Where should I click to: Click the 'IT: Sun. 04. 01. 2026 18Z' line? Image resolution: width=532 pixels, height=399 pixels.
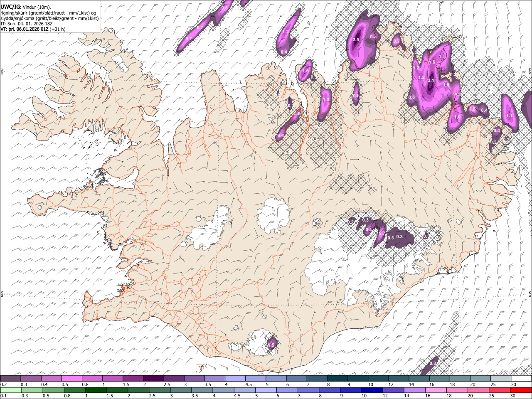[27, 24]
